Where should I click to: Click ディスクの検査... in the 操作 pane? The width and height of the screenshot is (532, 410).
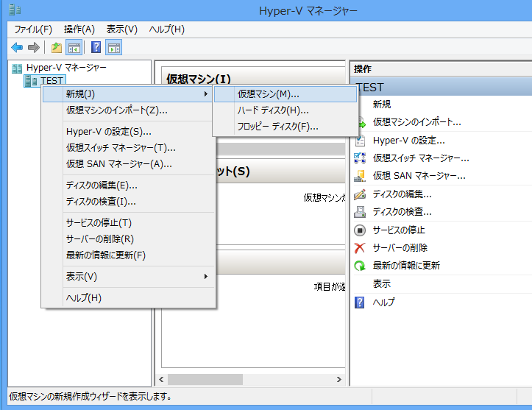(x=402, y=212)
